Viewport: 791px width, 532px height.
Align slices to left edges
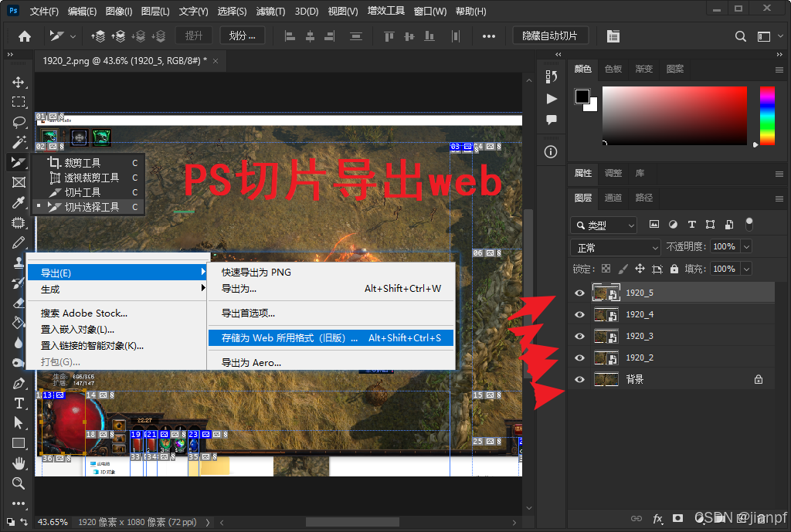tap(290, 36)
